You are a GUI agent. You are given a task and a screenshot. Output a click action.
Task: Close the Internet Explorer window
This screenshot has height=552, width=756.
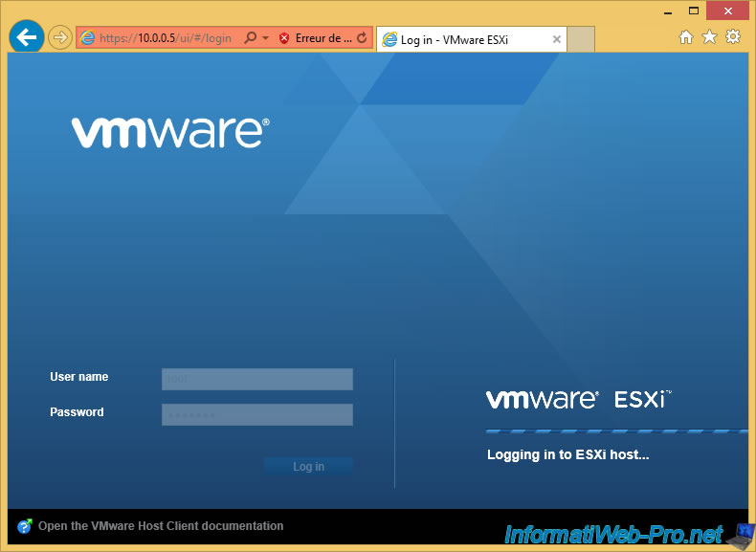pyautogui.click(x=727, y=11)
